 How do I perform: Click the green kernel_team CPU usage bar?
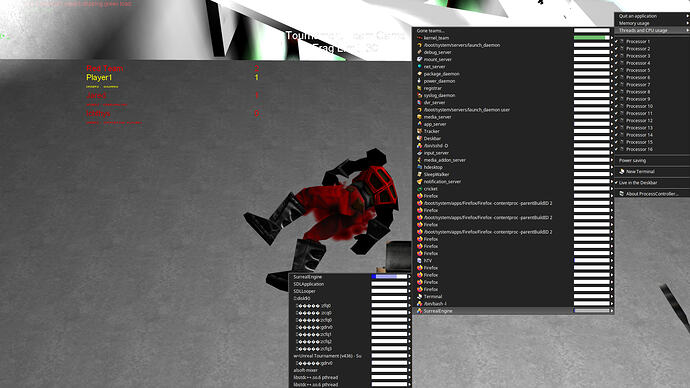click(591, 38)
